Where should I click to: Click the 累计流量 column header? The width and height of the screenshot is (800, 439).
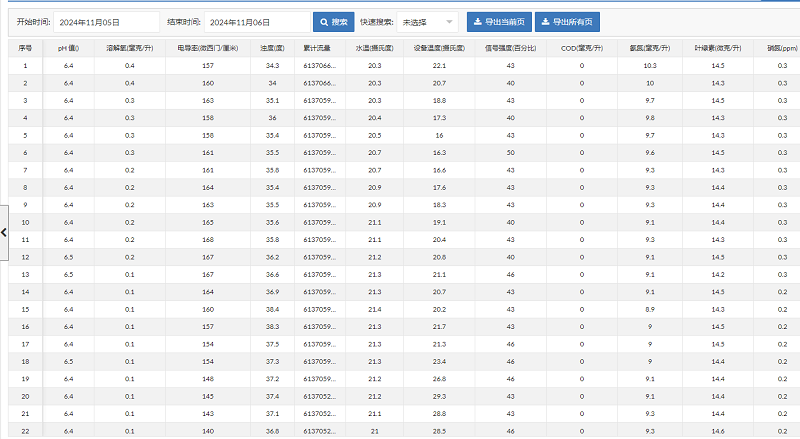(317, 47)
